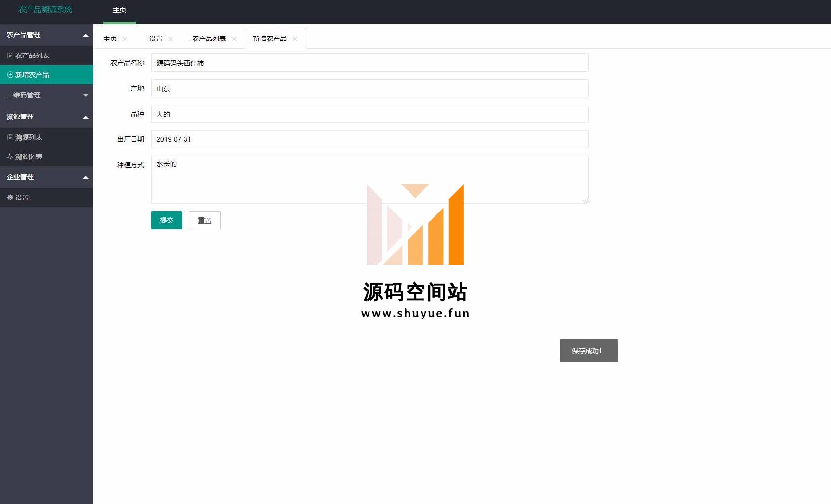Close the 主页 tab with its X
The height and width of the screenshot is (504, 831).
pos(125,39)
